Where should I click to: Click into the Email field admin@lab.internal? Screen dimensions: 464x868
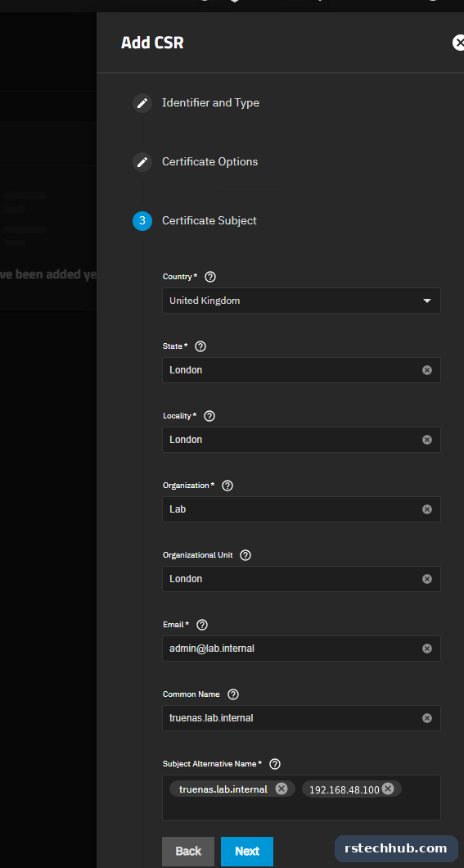coord(301,649)
